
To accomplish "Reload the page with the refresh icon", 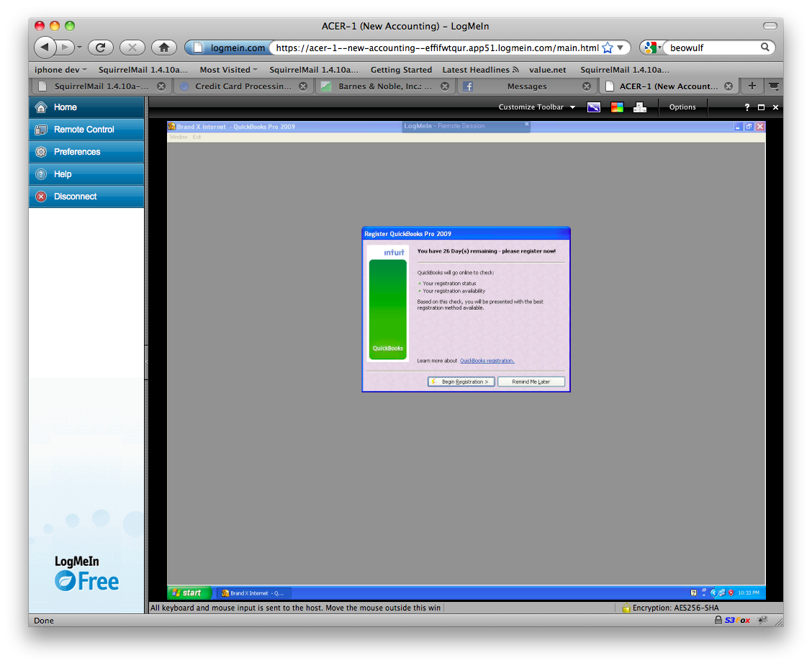I will click(101, 48).
